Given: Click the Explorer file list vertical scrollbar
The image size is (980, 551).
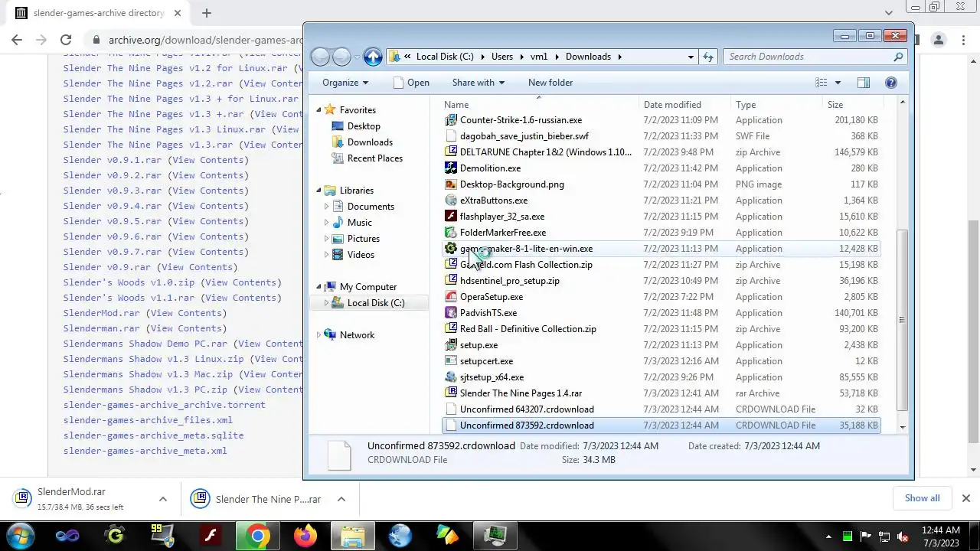Looking at the screenshot, I should click(x=902, y=321).
